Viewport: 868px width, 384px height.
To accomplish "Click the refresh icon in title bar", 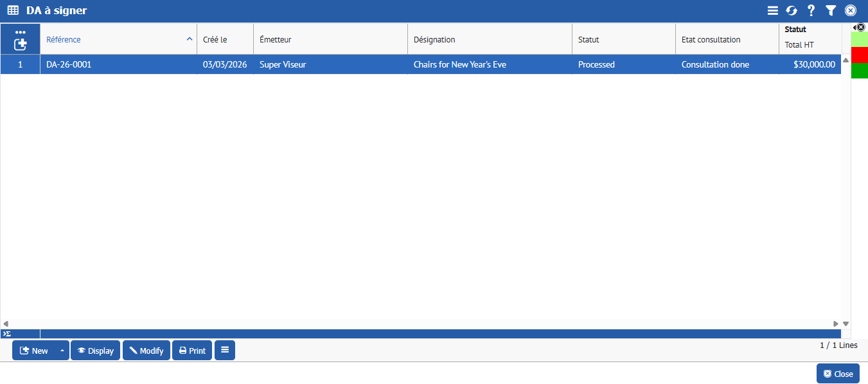I will tap(792, 11).
